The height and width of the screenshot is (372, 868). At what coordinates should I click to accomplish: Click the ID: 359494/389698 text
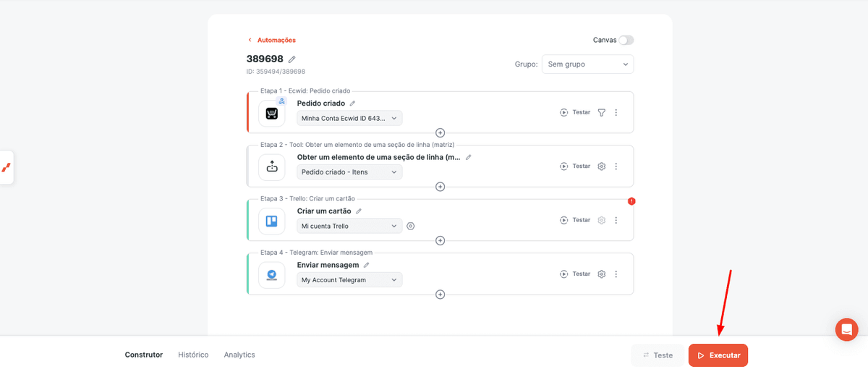point(276,72)
